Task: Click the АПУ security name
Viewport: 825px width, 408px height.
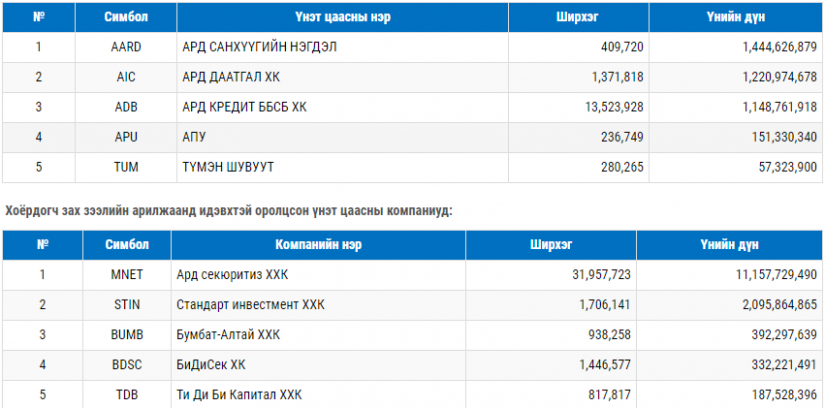Action: pos(194,137)
